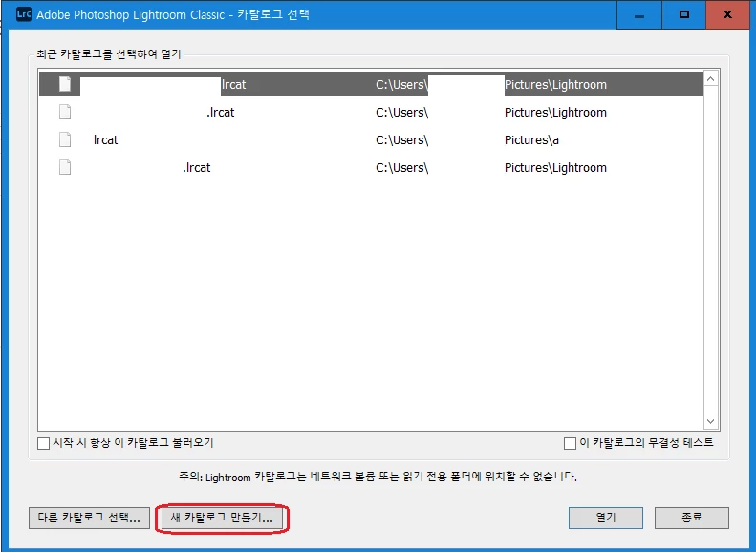
Task: Click the Lrc app icon in title bar
Action: pyautogui.click(x=24, y=14)
